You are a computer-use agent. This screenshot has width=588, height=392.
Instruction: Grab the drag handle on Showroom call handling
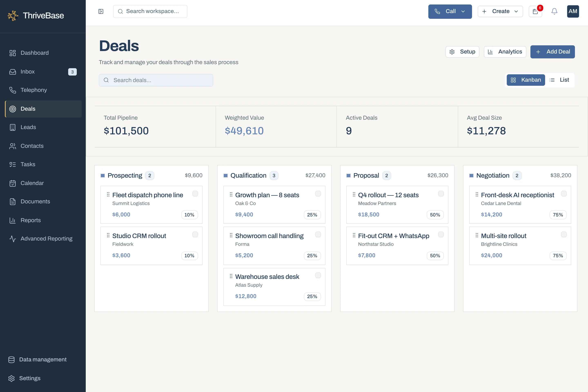[x=231, y=235]
